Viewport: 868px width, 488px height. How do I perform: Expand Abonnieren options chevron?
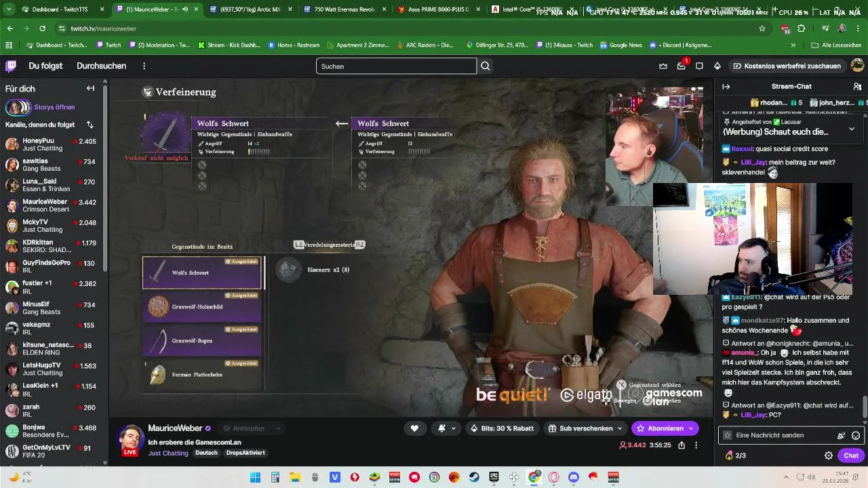click(691, 428)
